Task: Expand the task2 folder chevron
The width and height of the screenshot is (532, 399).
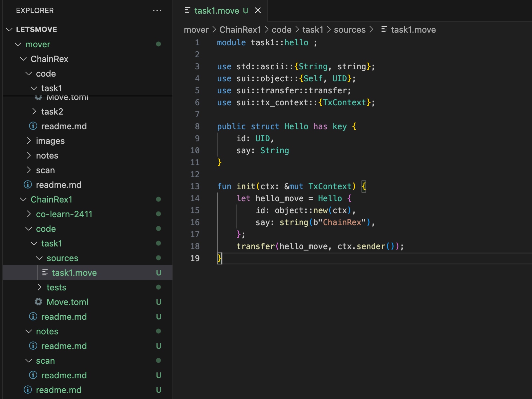Action: point(34,112)
